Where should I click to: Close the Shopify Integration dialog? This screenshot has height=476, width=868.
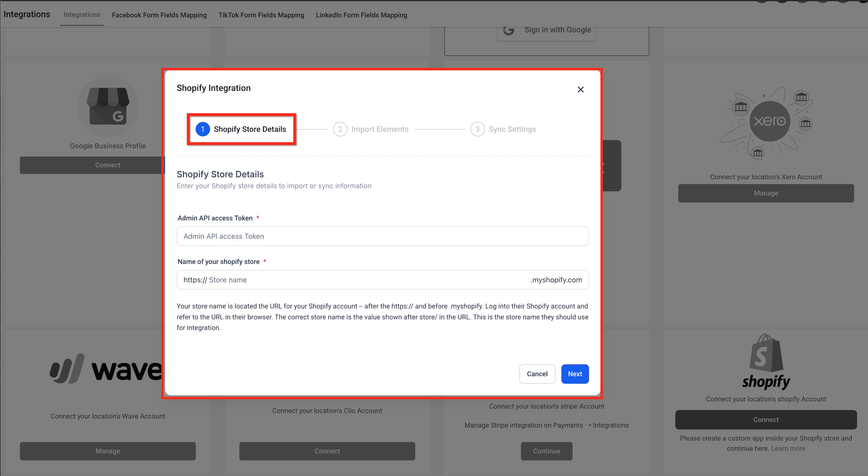(x=580, y=90)
